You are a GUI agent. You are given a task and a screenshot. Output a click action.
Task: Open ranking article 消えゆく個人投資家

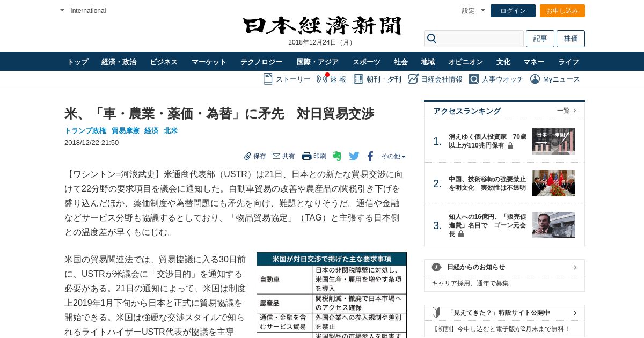[487, 141]
